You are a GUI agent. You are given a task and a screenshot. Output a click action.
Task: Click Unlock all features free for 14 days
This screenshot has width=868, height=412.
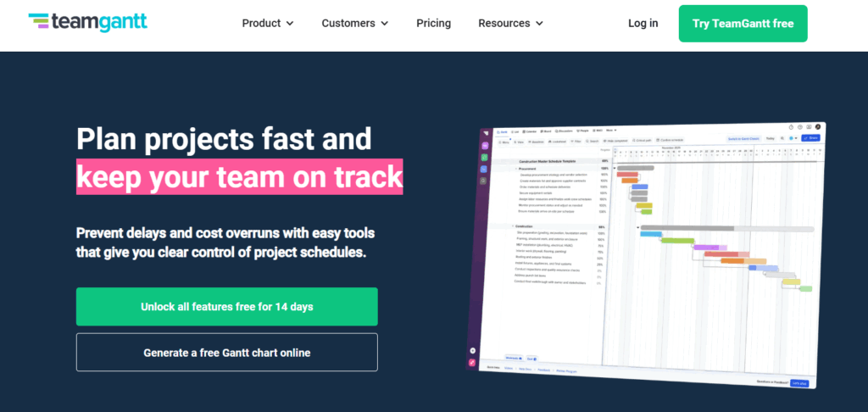(226, 306)
